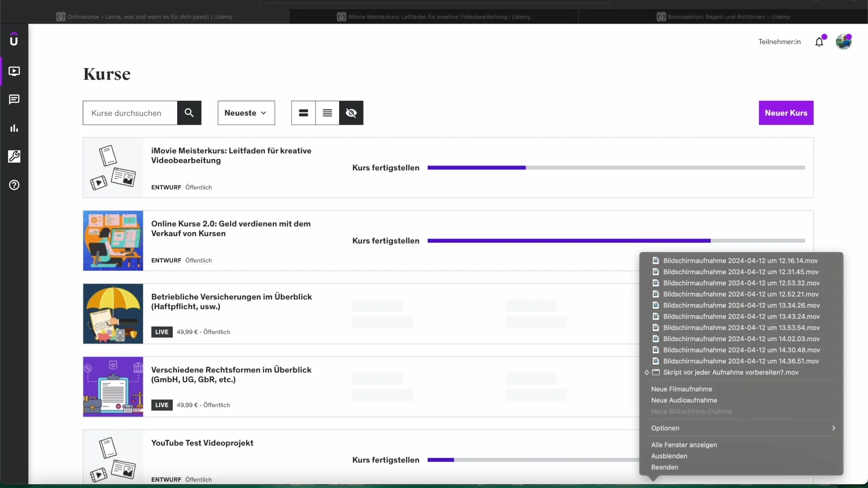Open Online Kurse 2.0 course title
This screenshot has height=488, width=868.
[x=231, y=229]
